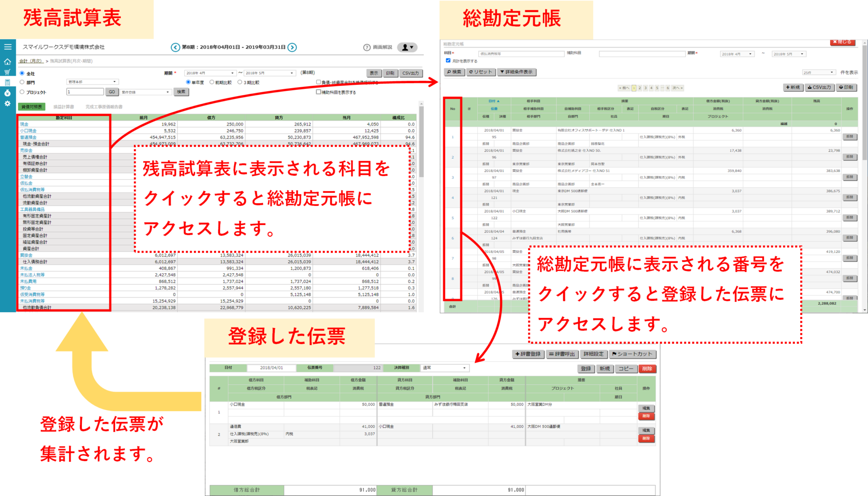Go to Home via the sidebar house icon
This screenshot has width=868, height=496.
click(x=7, y=61)
